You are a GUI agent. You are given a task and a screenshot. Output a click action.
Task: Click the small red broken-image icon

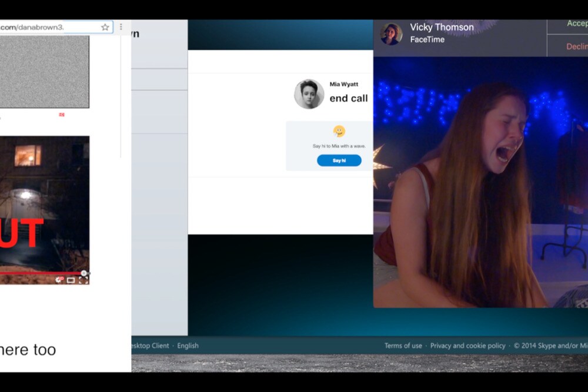click(x=62, y=115)
